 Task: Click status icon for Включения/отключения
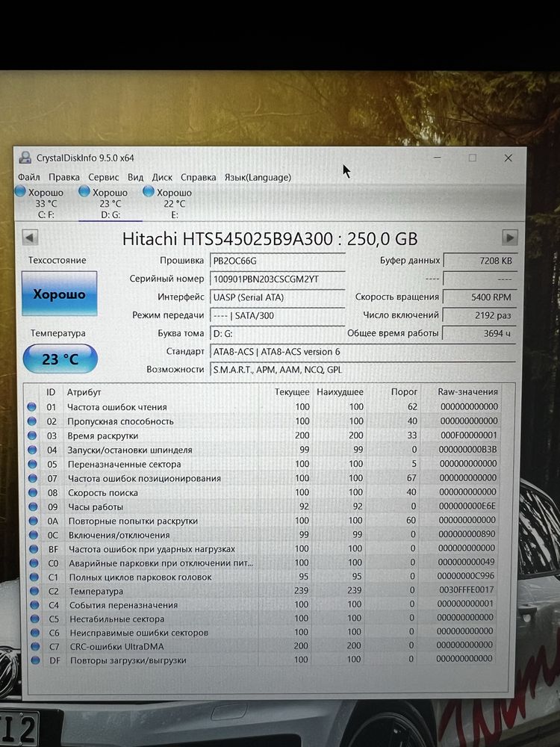[x=34, y=535]
